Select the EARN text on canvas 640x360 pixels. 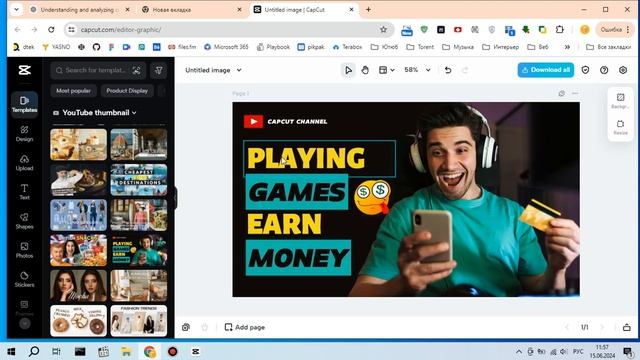point(284,224)
